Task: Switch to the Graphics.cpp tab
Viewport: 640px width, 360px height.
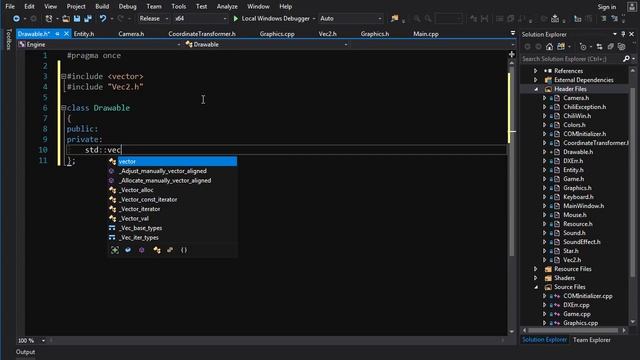Action: 277,34
